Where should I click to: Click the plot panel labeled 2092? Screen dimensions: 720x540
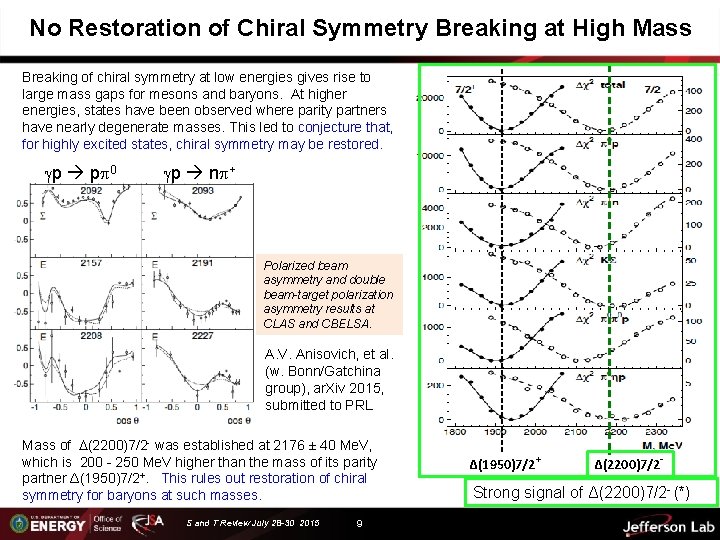(x=86, y=220)
